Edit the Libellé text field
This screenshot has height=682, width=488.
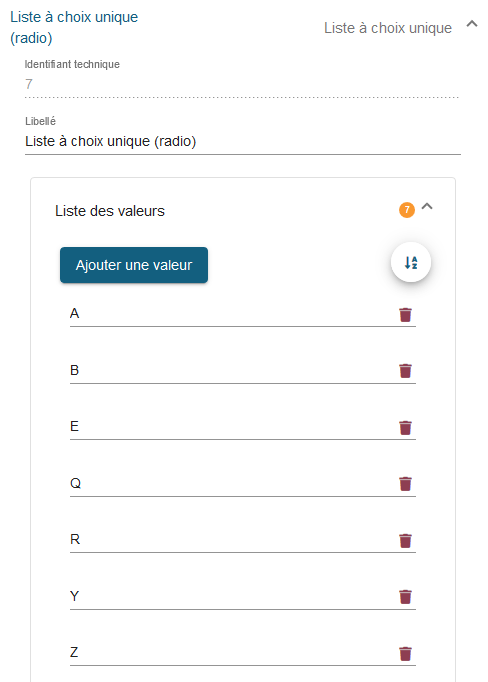(243, 141)
